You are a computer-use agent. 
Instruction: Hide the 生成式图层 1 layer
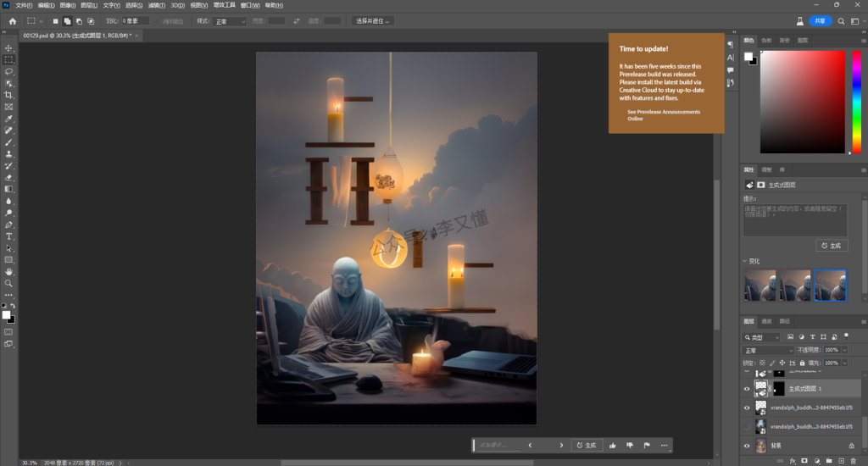click(747, 388)
